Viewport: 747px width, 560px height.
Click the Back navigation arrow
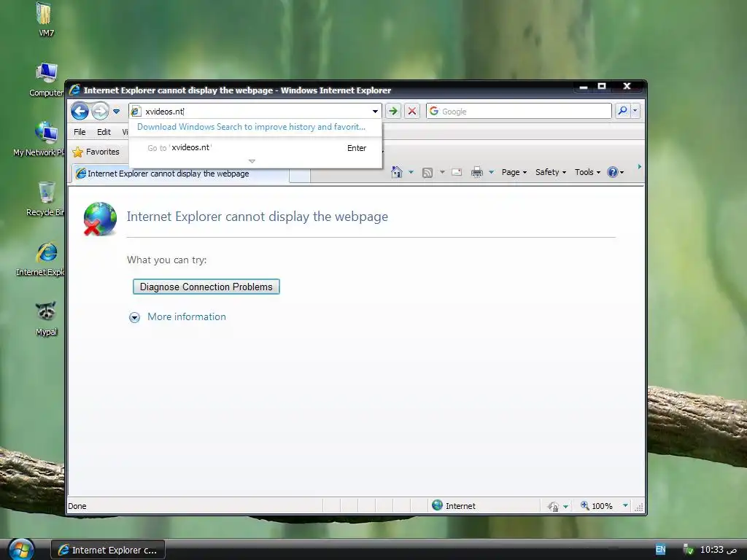pos(80,112)
